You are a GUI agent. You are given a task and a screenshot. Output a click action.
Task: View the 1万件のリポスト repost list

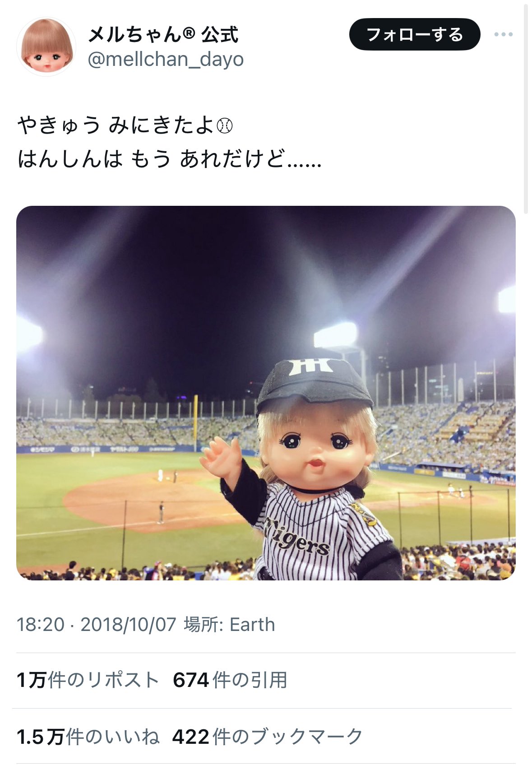tap(88, 680)
